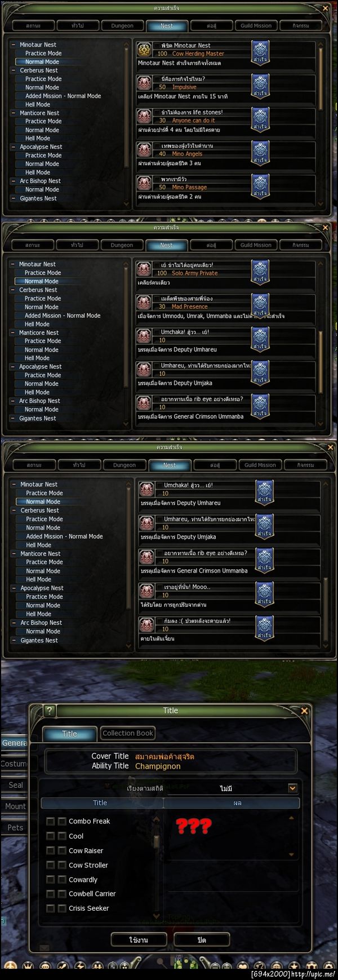Select the Cowbell Carrier title row
The height and width of the screenshot is (980, 338).
coord(99,894)
